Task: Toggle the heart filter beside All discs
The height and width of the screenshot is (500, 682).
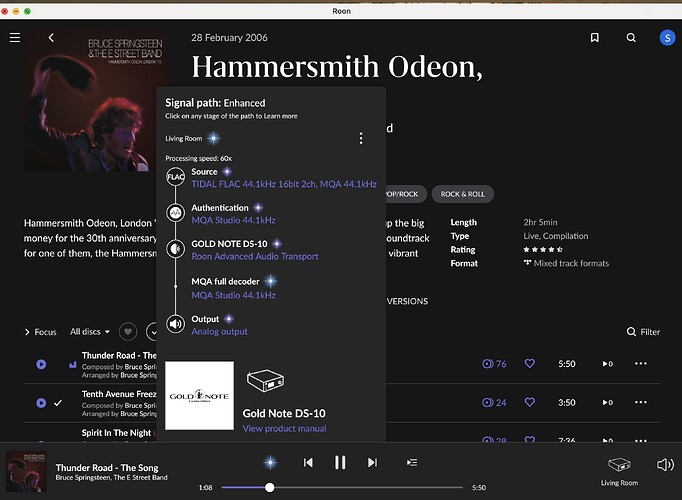Action: [x=128, y=332]
